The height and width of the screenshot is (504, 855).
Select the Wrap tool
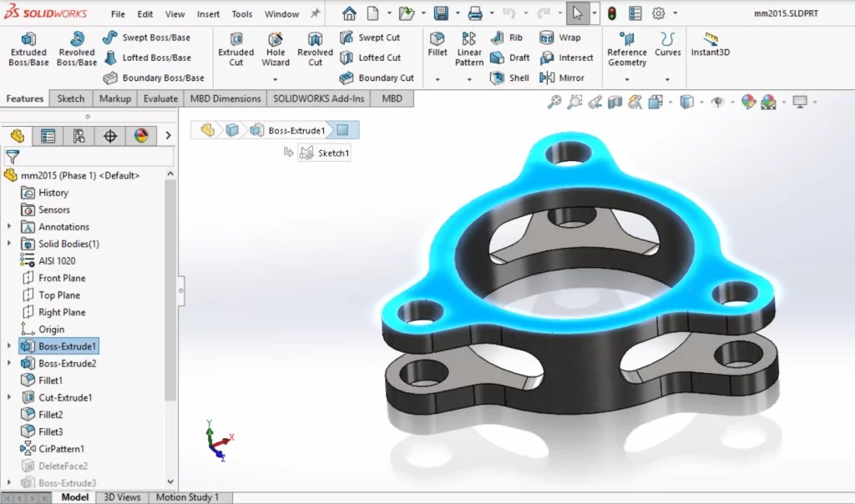tap(560, 37)
